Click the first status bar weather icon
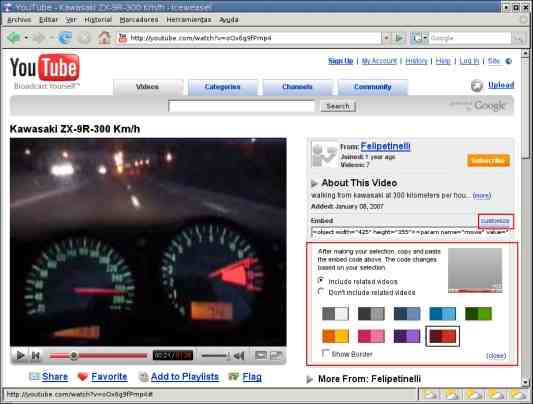The height and width of the screenshot is (404, 533). (431, 394)
